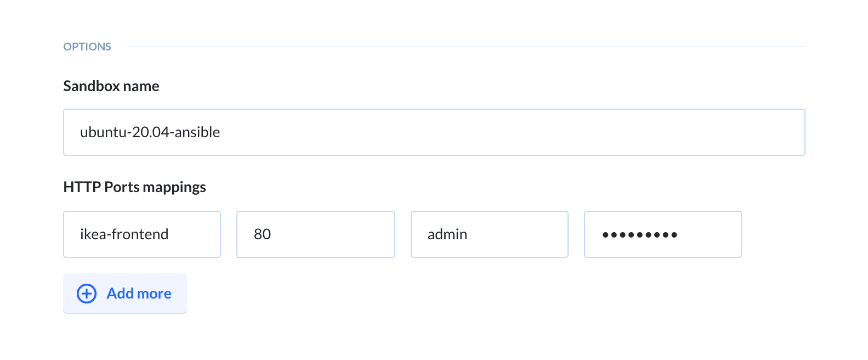
Task: Click empty right side of Sandbox name field
Action: point(603,132)
